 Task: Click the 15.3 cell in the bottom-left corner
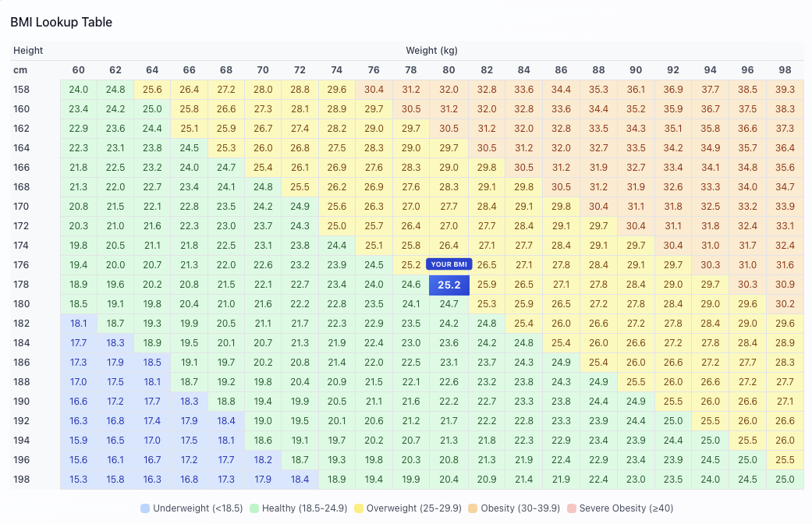pos(78,480)
